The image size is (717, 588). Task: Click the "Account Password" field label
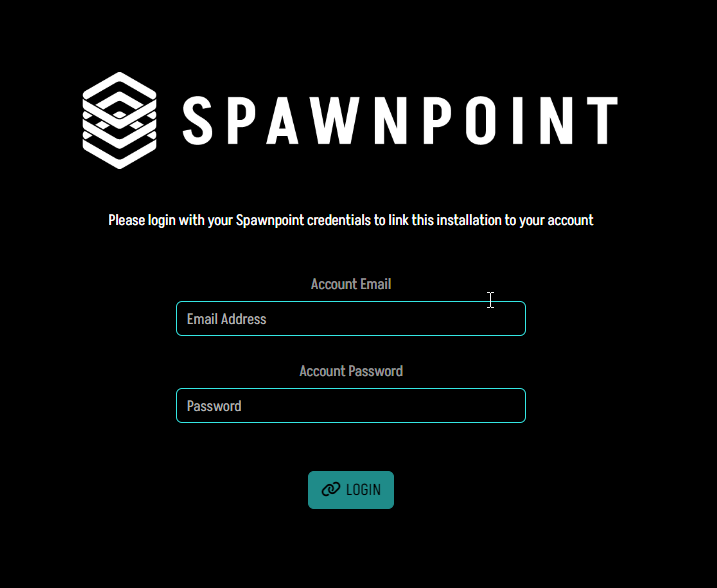pyautogui.click(x=350, y=371)
